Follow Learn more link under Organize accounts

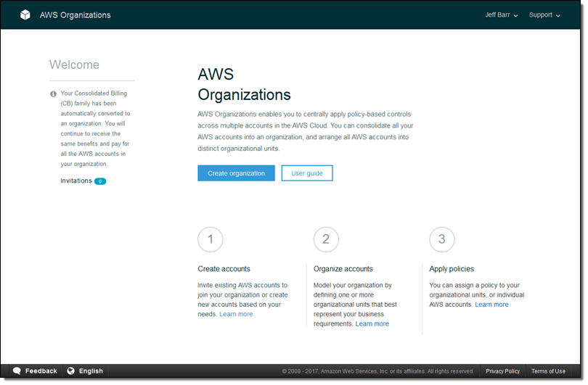pyautogui.click(x=372, y=324)
